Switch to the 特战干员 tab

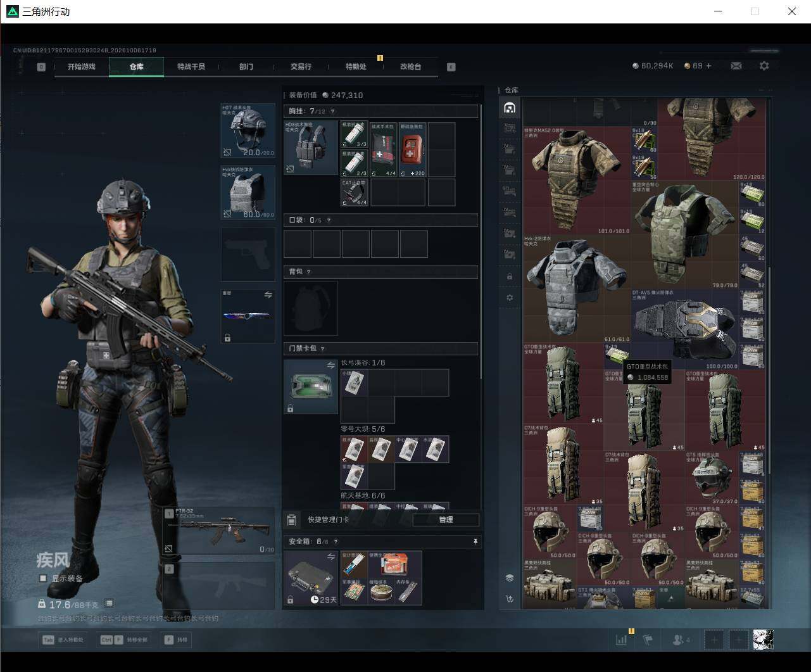(191, 67)
